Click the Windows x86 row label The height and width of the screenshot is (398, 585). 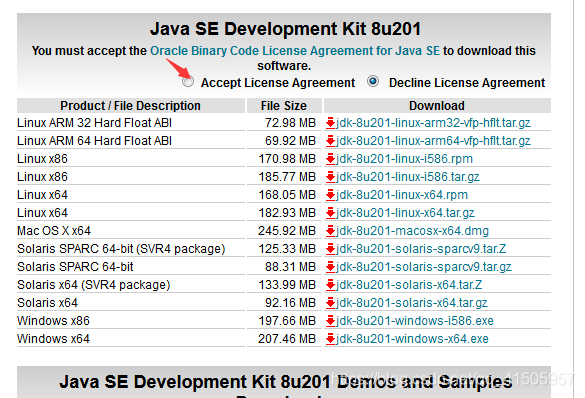click(53, 321)
